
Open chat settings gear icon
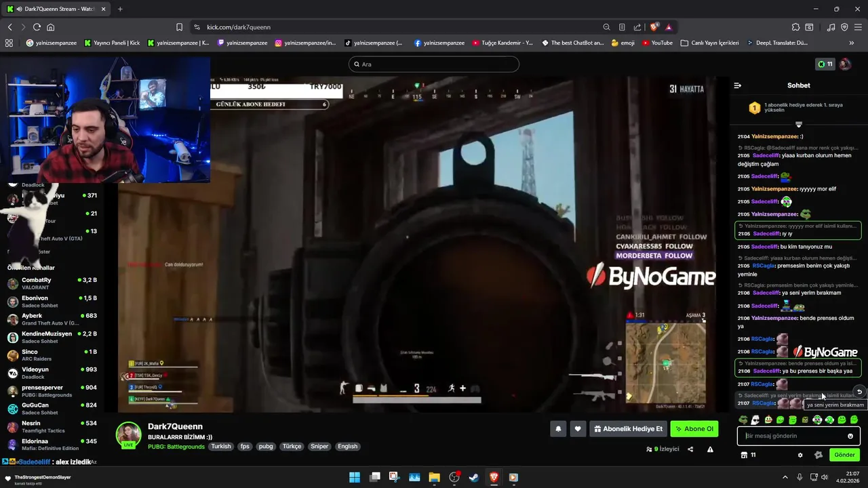point(800,455)
